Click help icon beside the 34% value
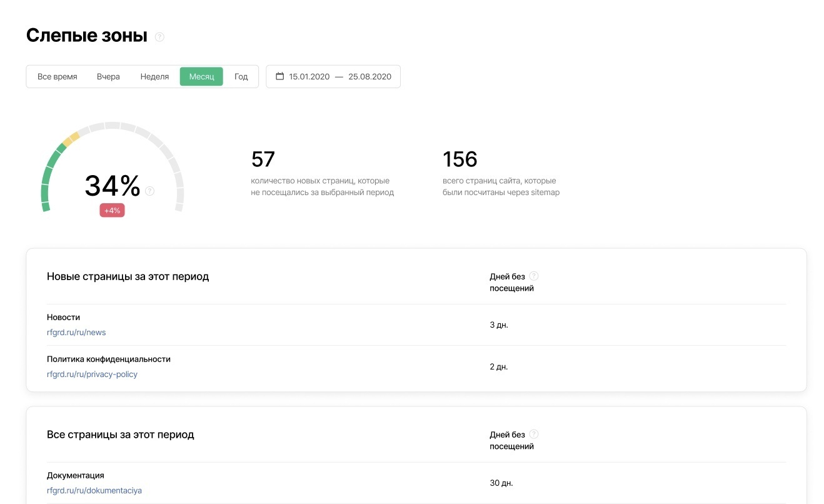Screen dimensions: 824x504 pos(149,191)
